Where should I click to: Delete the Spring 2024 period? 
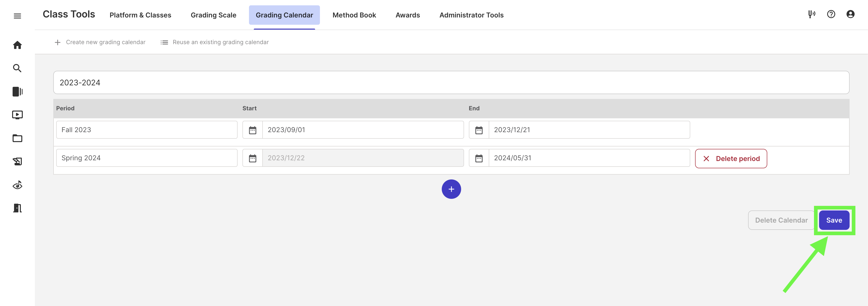tap(730, 159)
